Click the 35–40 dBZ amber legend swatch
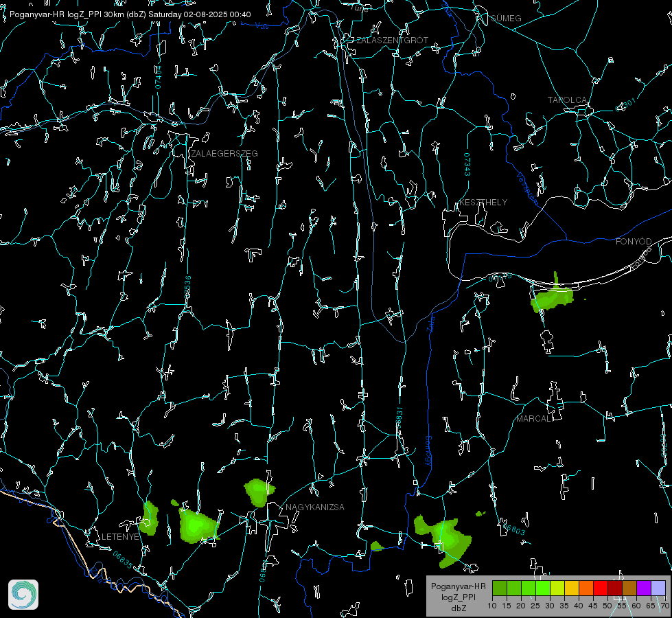The height and width of the screenshot is (618, 672). [572, 588]
